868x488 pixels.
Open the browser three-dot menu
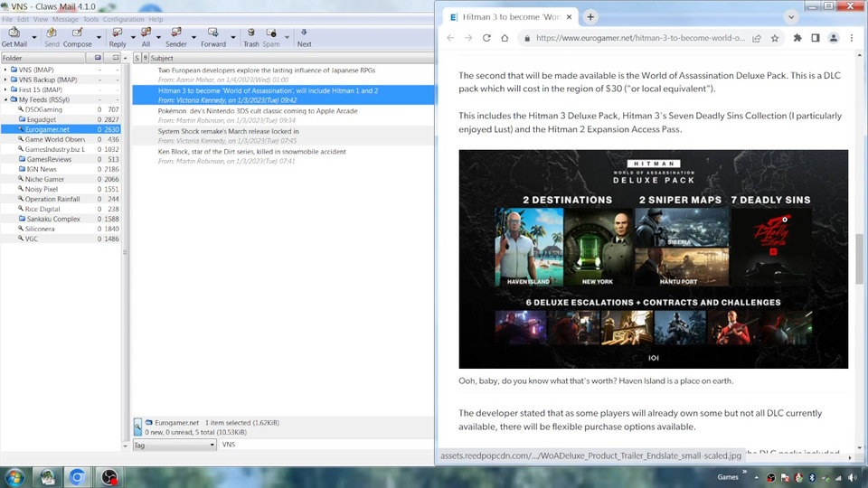tap(852, 38)
